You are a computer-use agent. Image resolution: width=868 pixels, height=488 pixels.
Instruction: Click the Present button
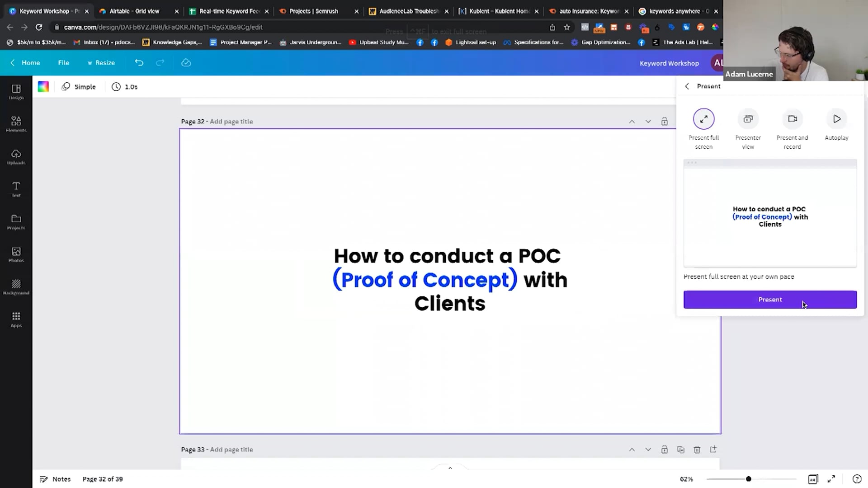tap(770, 299)
